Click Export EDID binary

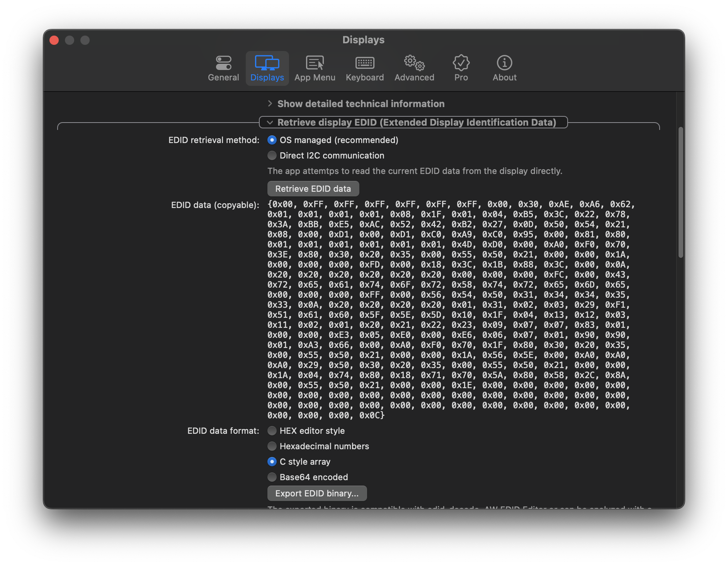point(317,493)
